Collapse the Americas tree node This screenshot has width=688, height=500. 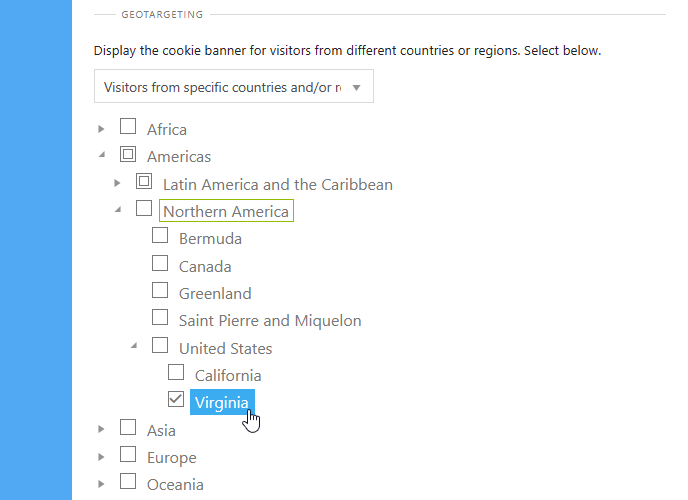pyautogui.click(x=102, y=155)
